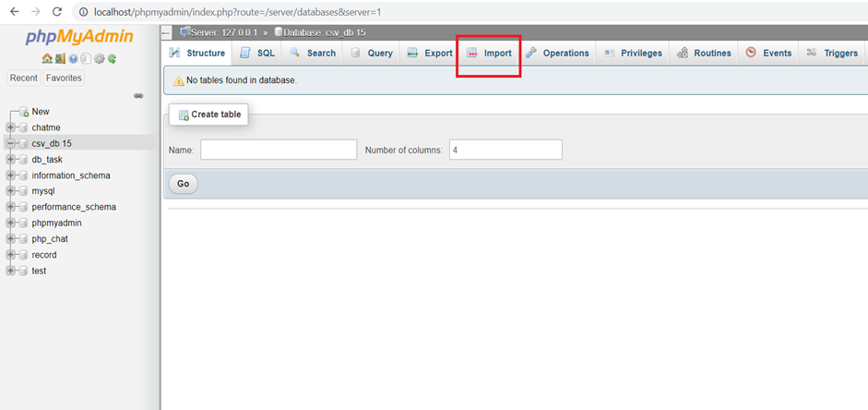Click the information_schema database icon
The width and height of the screenshot is (868, 410).
tap(23, 175)
